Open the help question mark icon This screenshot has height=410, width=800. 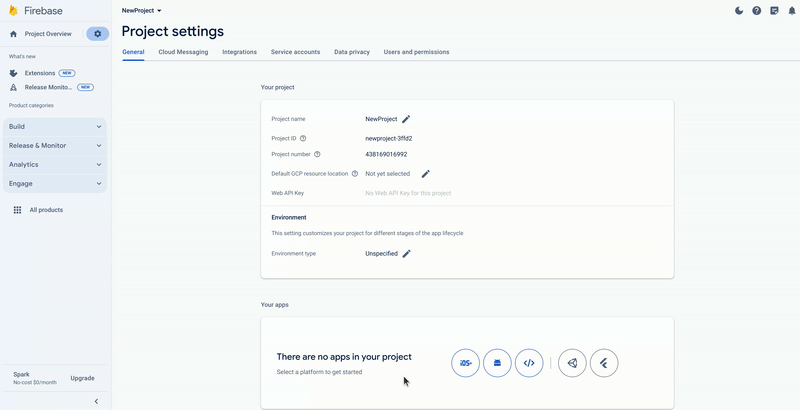point(757,11)
